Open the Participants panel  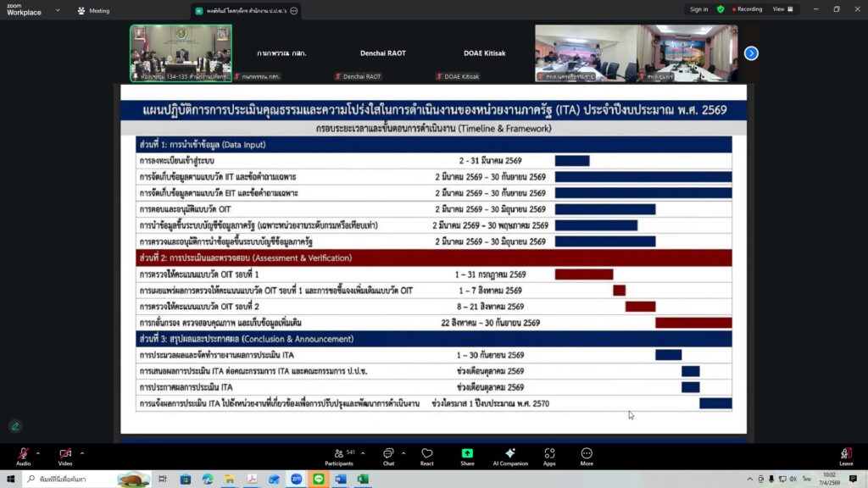tap(339, 456)
